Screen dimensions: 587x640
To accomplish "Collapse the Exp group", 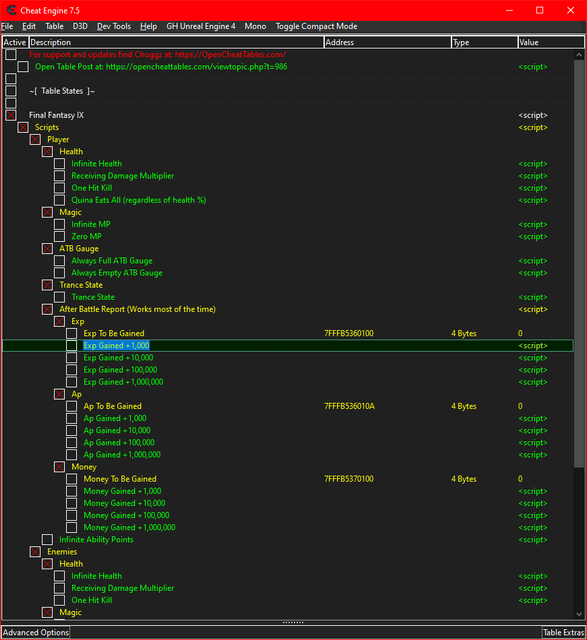I will click(x=60, y=321).
